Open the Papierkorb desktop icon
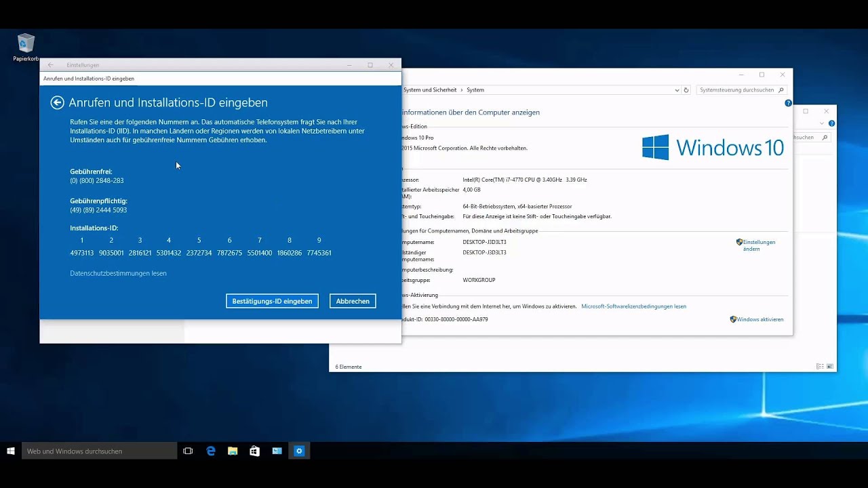This screenshot has width=868, height=488. pyautogui.click(x=26, y=47)
